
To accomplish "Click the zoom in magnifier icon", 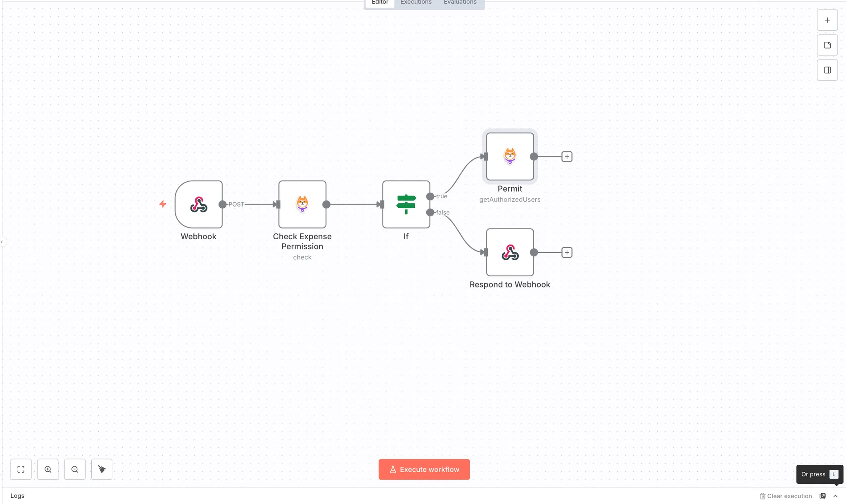I will 48,469.
